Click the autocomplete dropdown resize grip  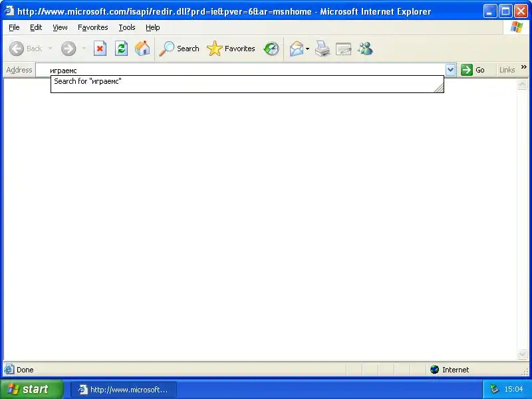tap(438, 88)
